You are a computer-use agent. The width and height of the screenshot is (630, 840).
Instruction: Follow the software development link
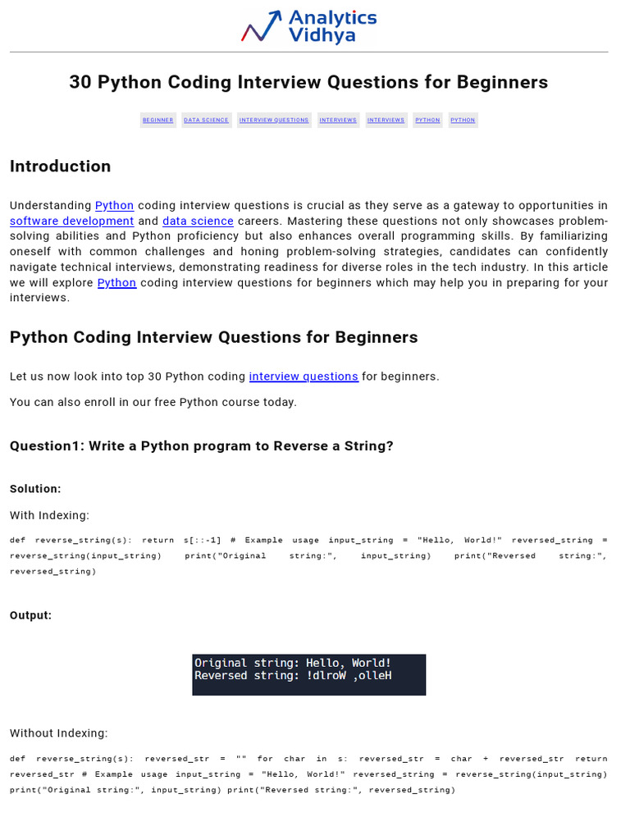(71, 221)
